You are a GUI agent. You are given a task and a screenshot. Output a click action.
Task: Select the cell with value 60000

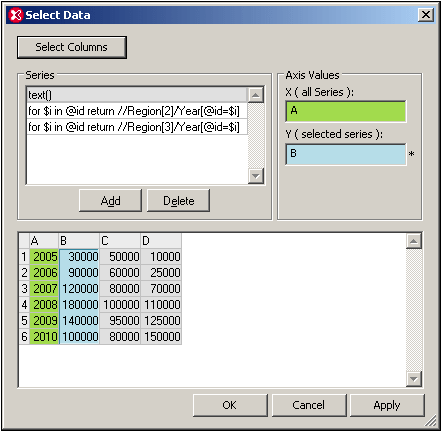tap(120, 273)
